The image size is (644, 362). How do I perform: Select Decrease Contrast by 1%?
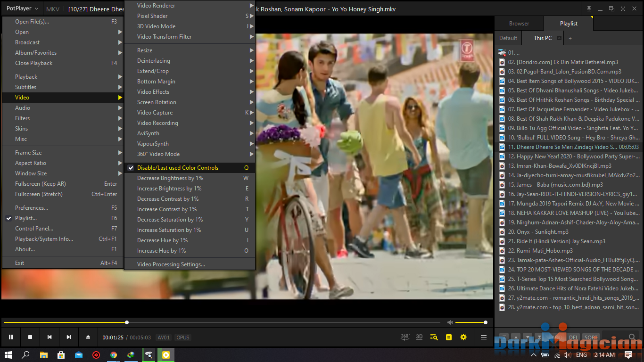190,199
